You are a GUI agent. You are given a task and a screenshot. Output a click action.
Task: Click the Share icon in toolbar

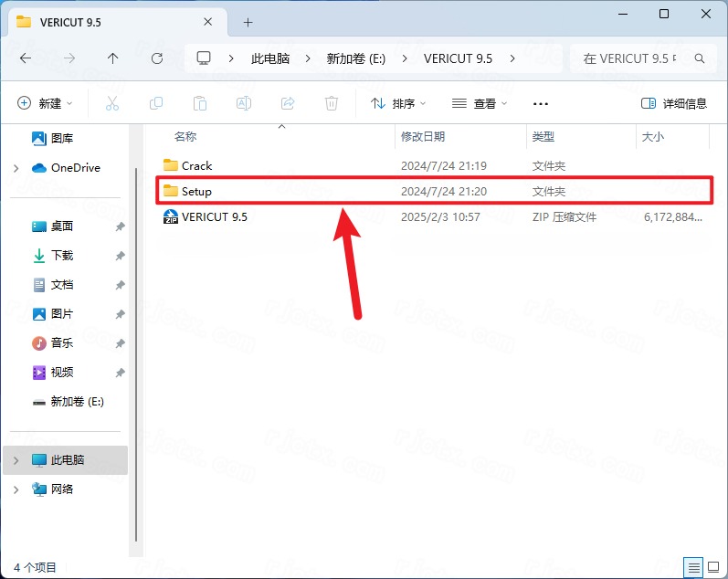[x=288, y=103]
